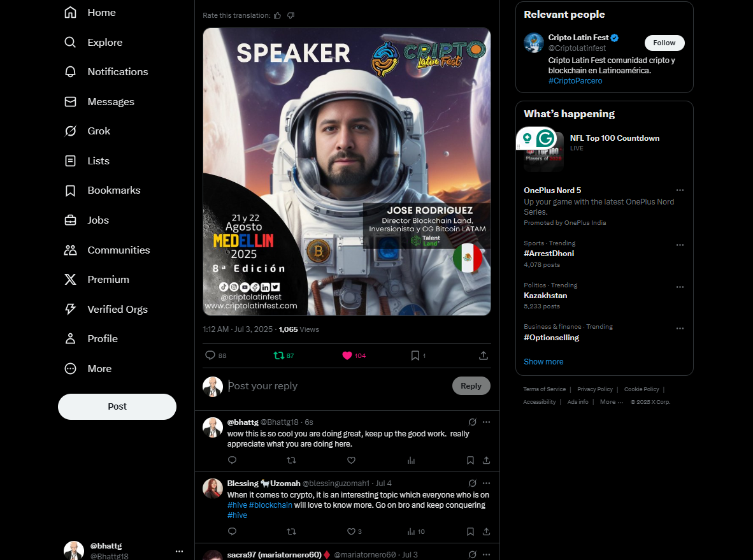
Task: Open Notifications from the sidebar
Action: (x=106, y=71)
